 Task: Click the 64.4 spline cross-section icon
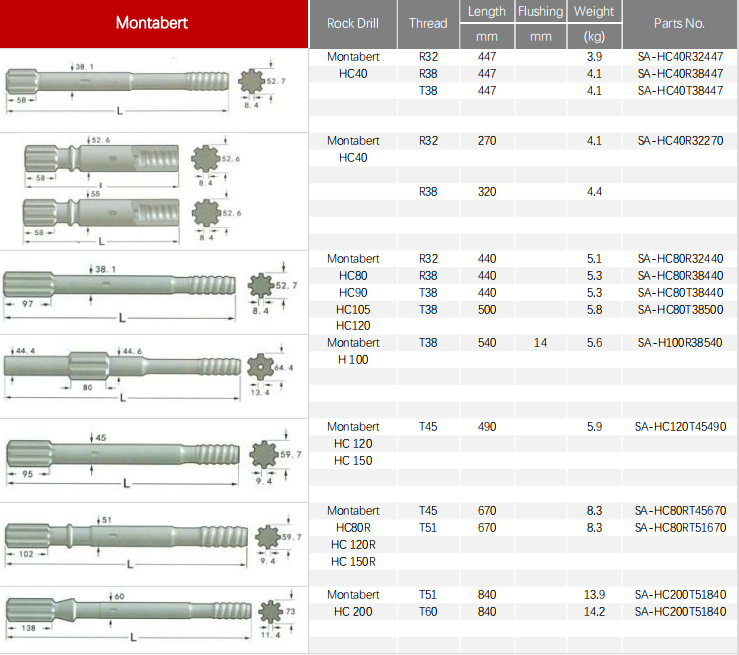tap(260, 367)
